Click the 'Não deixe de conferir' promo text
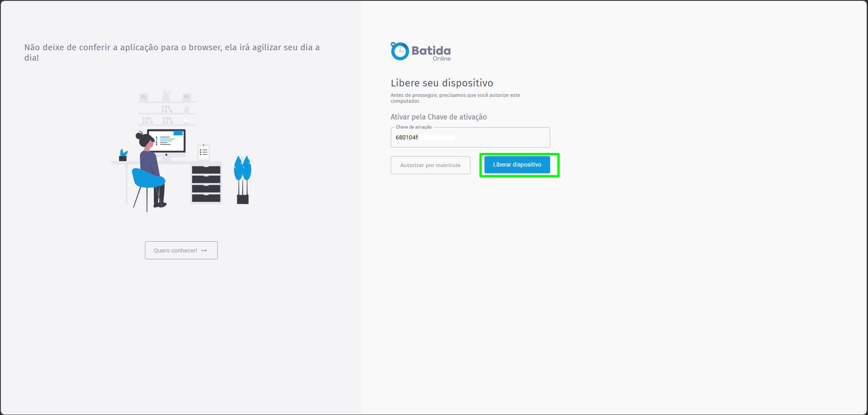The image size is (868, 415). (x=172, y=52)
